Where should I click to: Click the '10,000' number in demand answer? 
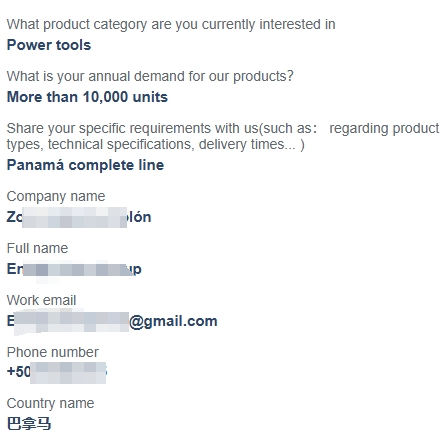(x=105, y=97)
